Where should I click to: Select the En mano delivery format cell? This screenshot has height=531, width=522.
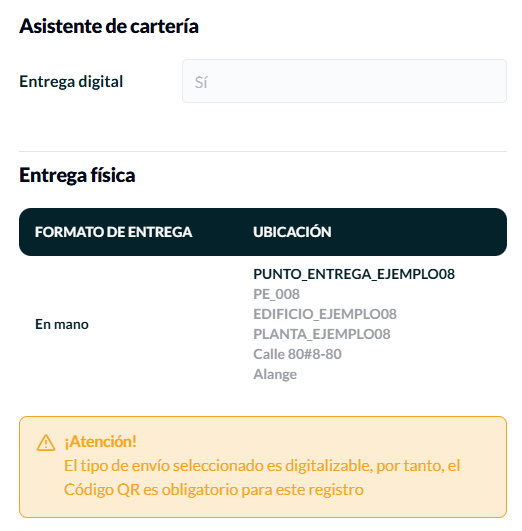tap(62, 324)
